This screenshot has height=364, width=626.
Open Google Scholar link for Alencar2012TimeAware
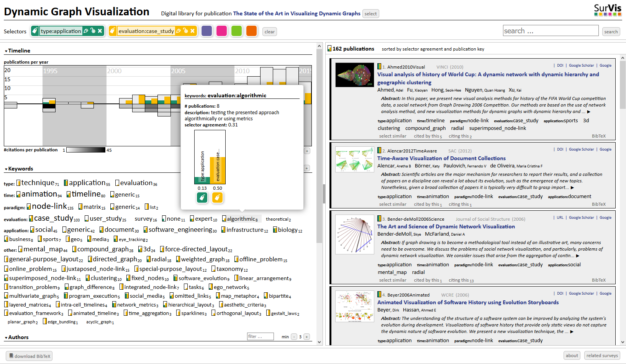point(581,149)
